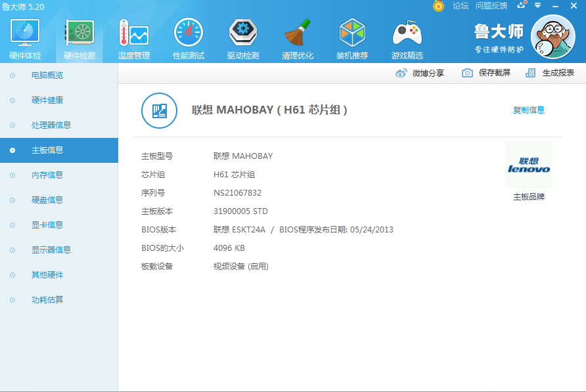Click the 鲁大师 mascot avatar
Screen dimensions: 586x392
553,37
